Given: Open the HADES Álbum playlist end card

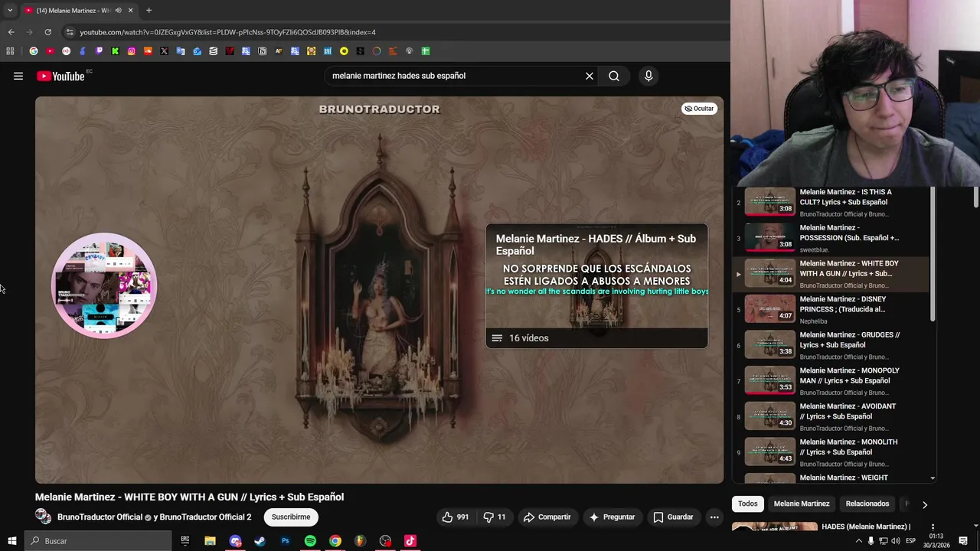Looking at the screenshot, I should click(596, 285).
